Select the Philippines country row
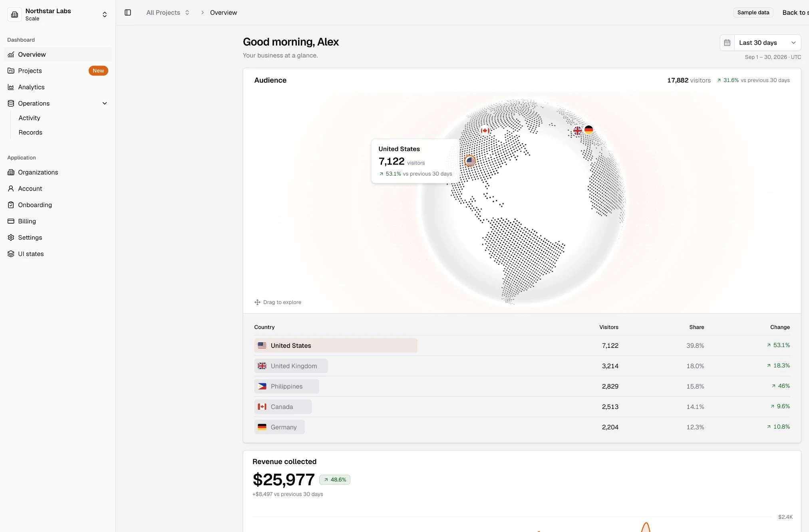This screenshot has width=809, height=532. (x=522, y=386)
